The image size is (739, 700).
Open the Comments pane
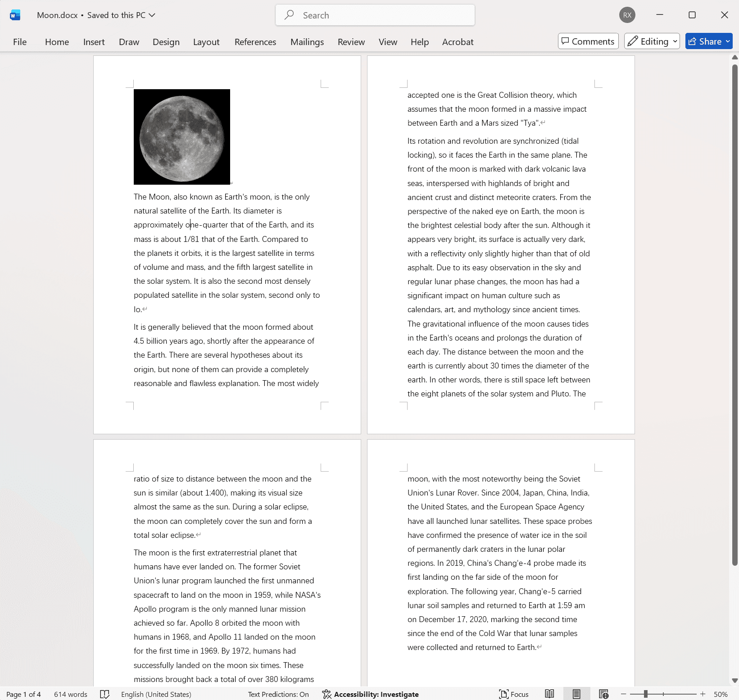[x=588, y=41]
